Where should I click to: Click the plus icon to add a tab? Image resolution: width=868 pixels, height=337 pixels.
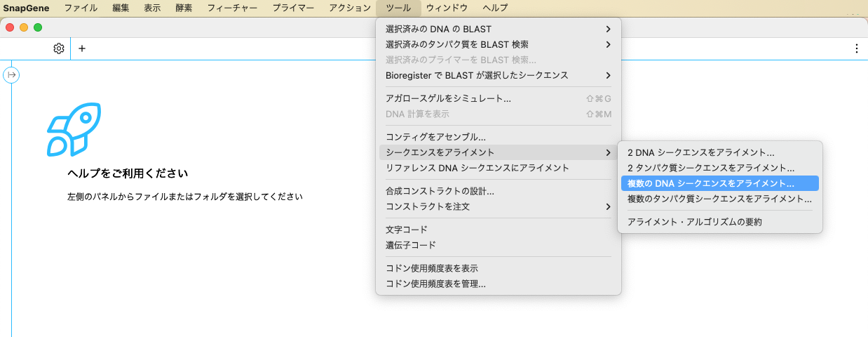coord(82,48)
